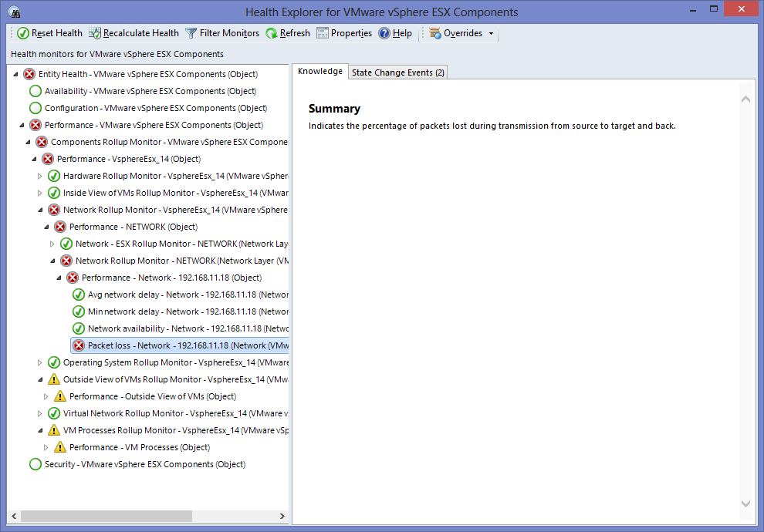Collapse Network Rollup Monitor - VsphereEsx_14 node
764x532 pixels.
click(x=40, y=210)
